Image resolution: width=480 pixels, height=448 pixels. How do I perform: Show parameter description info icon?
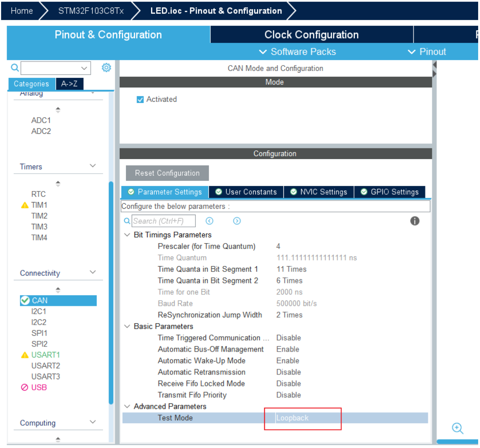[x=415, y=221]
